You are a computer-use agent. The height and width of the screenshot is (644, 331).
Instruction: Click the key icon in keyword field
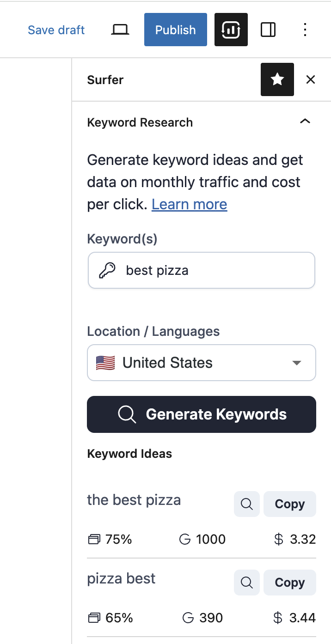(x=107, y=270)
